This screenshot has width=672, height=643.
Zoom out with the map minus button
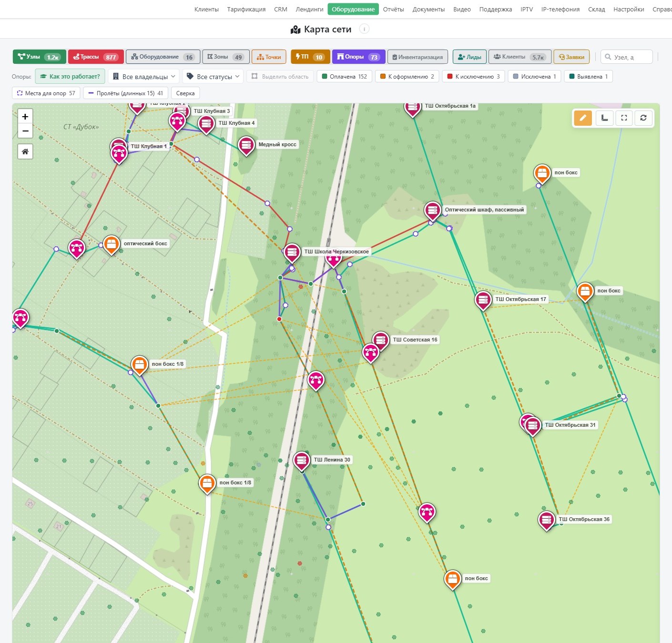pyautogui.click(x=25, y=131)
